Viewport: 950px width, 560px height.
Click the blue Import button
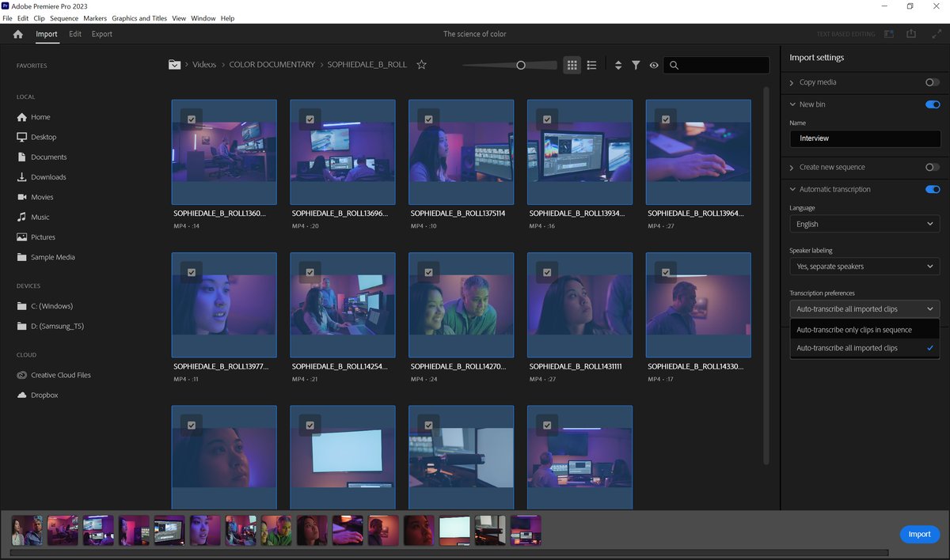tap(919, 534)
